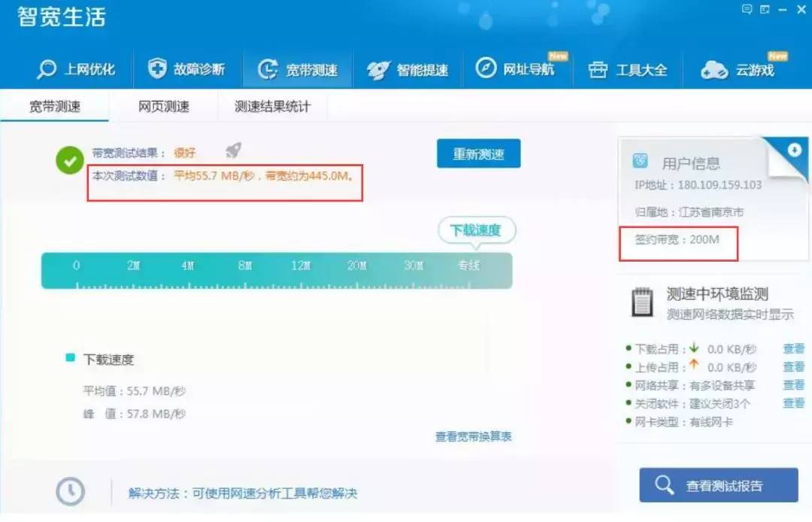Click the 查看测试报告 button
Screen dimensions: 812x522
tap(719, 485)
